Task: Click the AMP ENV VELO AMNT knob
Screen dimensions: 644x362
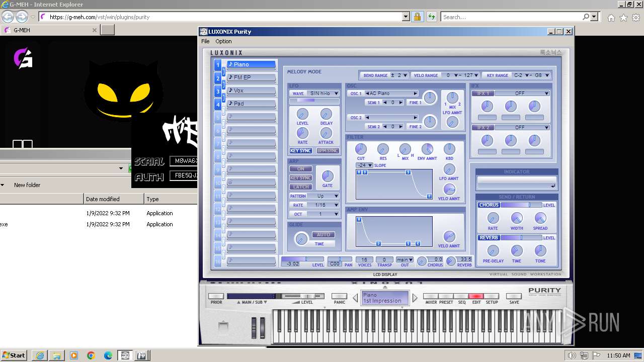Action: [x=449, y=236]
